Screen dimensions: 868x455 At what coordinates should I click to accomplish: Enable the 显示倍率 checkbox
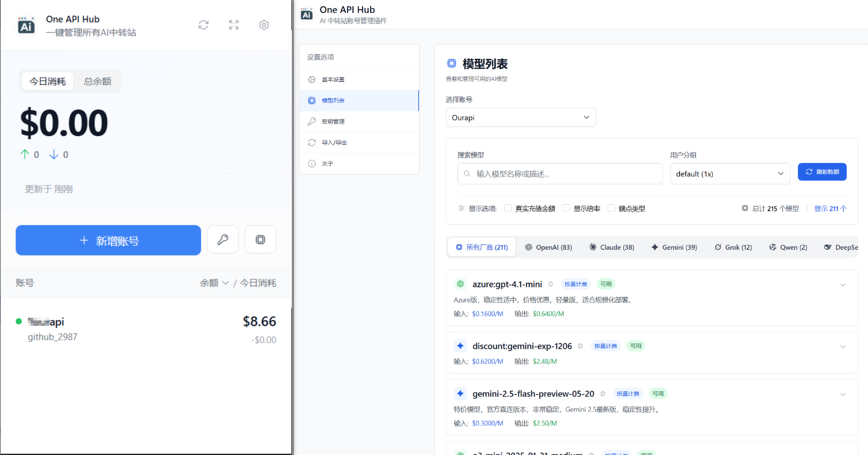point(566,208)
